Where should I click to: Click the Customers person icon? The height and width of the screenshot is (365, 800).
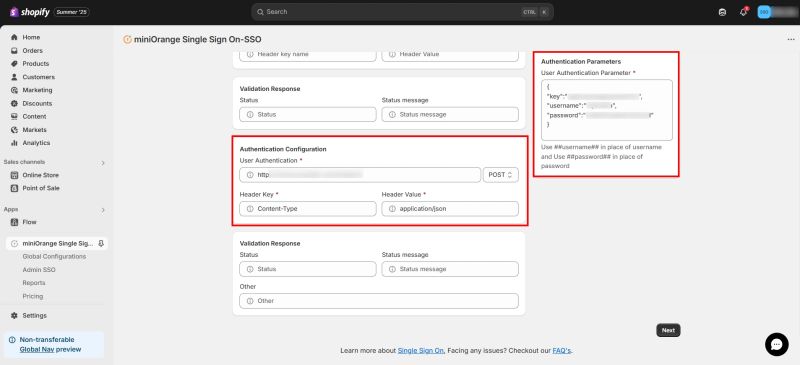coord(14,77)
